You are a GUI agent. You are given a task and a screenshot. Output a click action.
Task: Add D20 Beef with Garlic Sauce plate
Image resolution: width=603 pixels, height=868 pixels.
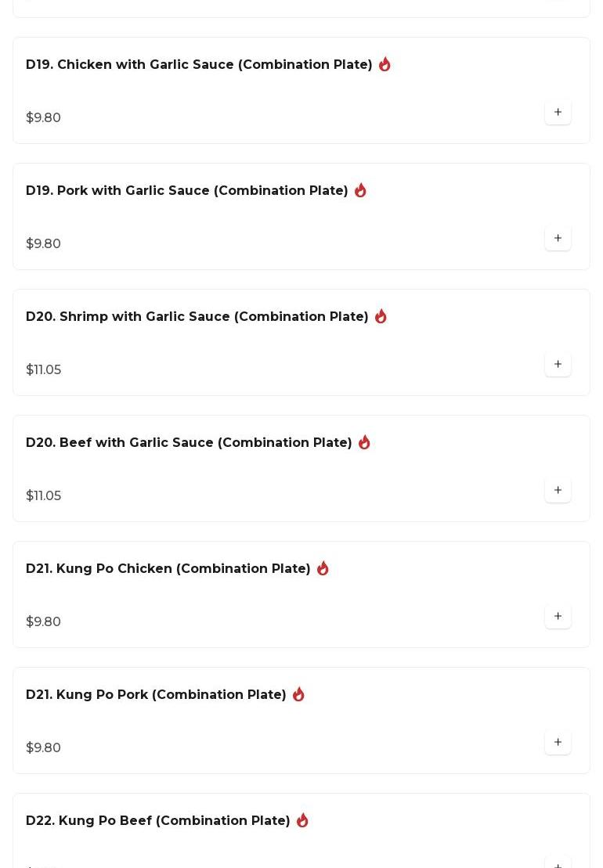click(x=558, y=491)
